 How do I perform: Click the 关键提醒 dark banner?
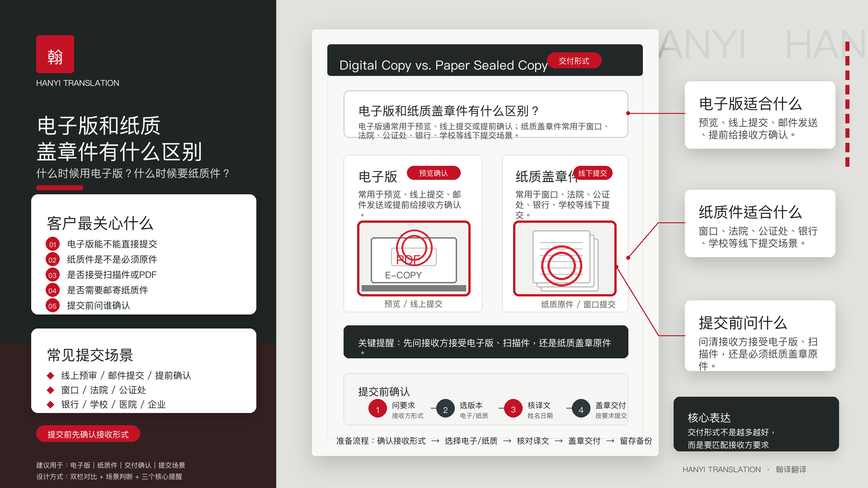(x=486, y=342)
